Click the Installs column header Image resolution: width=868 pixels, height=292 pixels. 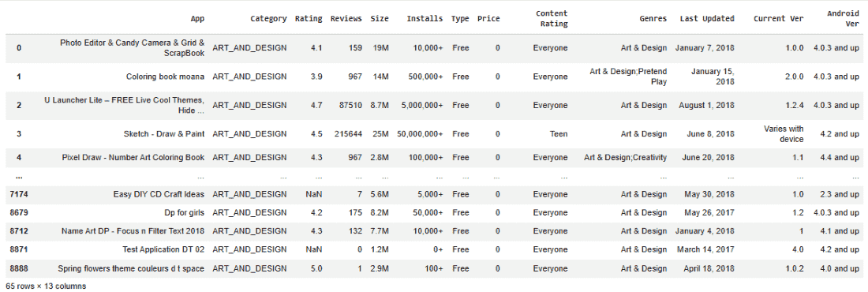(425, 18)
